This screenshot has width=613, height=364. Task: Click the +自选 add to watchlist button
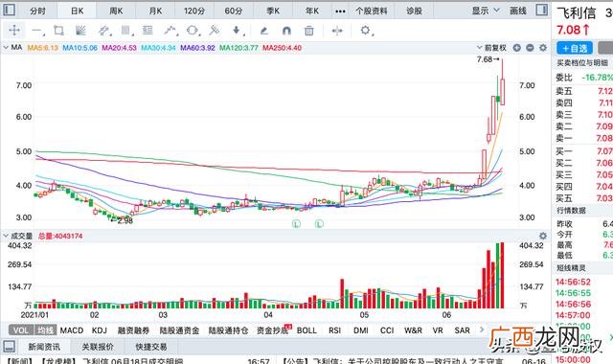575,48
